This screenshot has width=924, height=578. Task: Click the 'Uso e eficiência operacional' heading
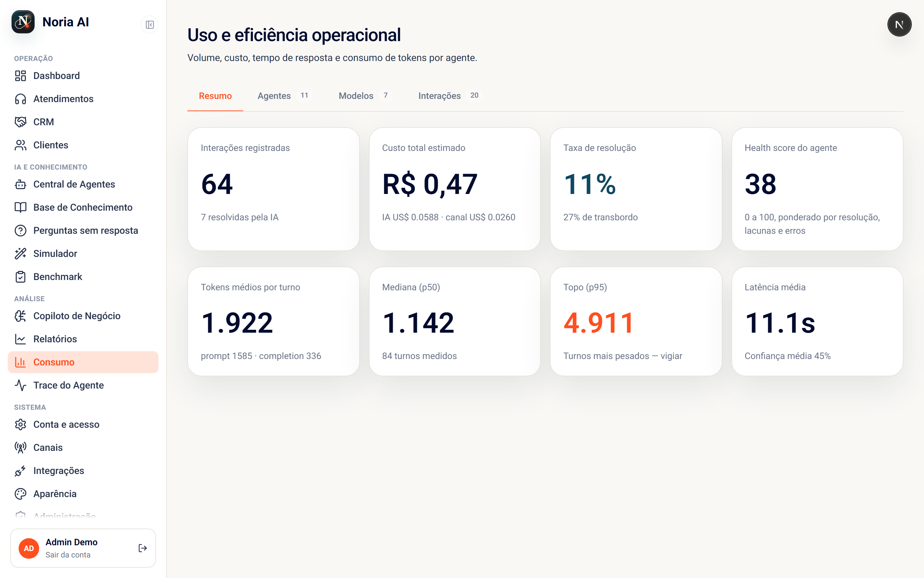(x=294, y=35)
